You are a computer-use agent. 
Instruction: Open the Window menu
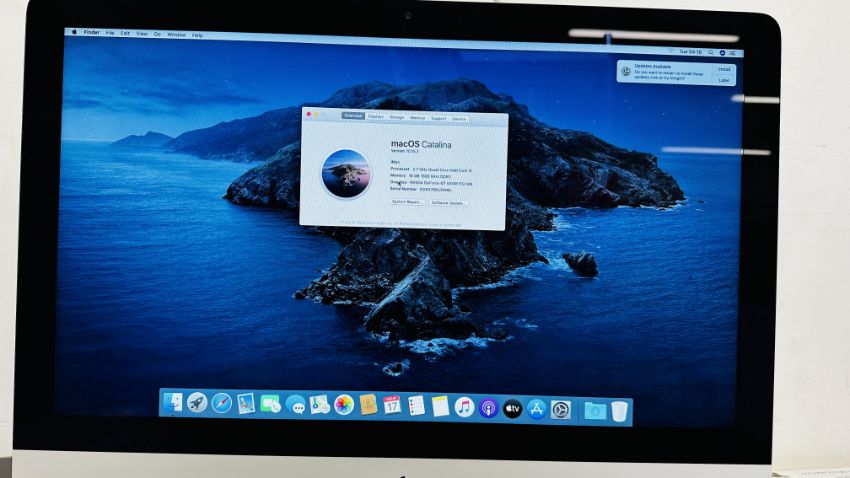pyautogui.click(x=176, y=35)
